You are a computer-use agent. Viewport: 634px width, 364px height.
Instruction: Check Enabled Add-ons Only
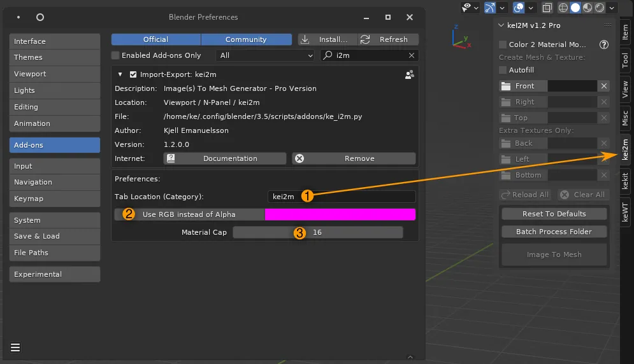tap(116, 56)
